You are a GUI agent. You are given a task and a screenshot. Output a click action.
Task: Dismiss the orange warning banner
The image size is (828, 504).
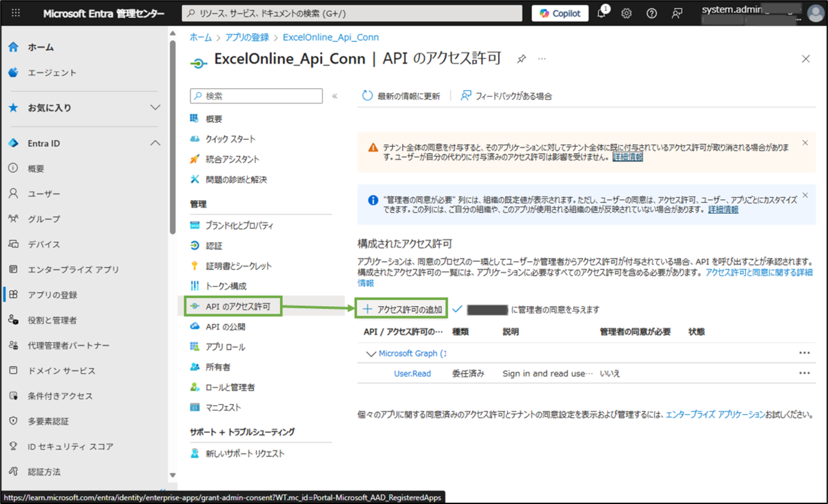pyautogui.click(x=805, y=143)
